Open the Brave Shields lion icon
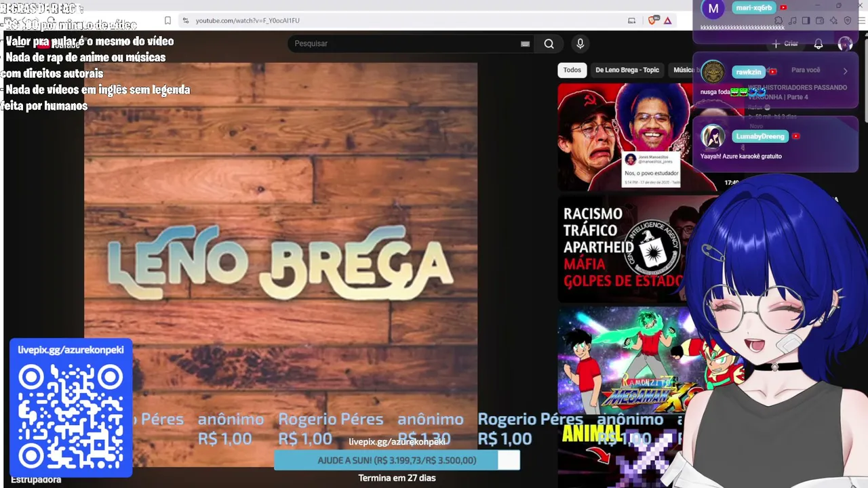 coord(652,20)
